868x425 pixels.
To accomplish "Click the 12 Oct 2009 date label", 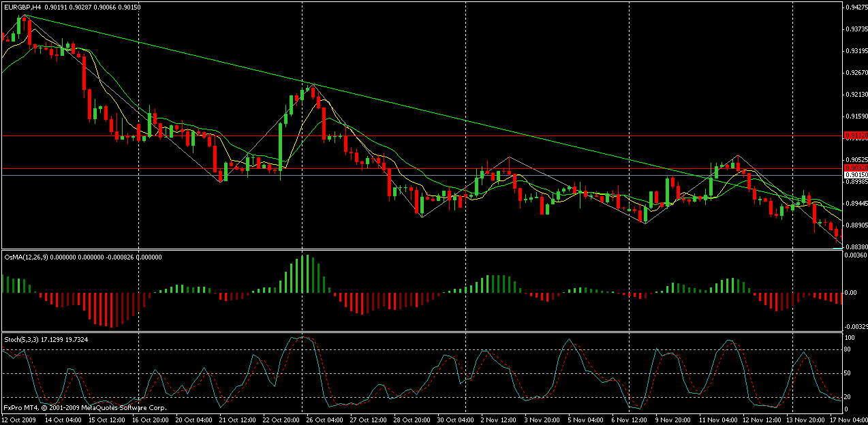I will click(20, 420).
